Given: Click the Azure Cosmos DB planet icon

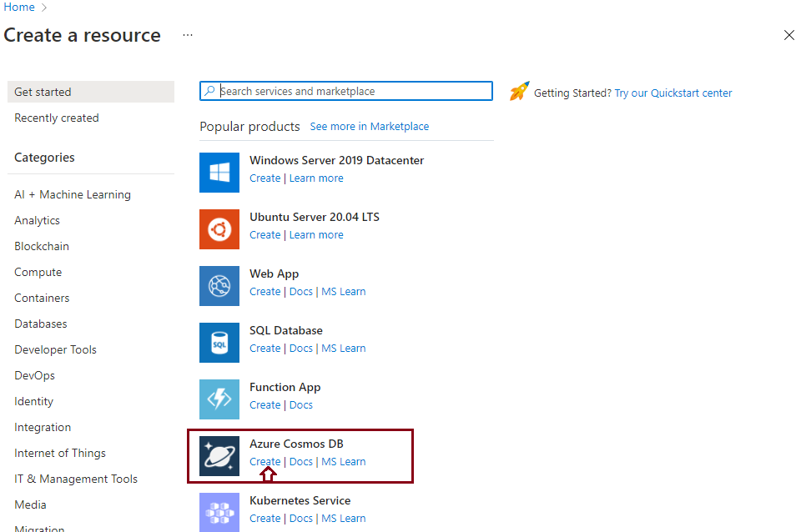Looking at the screenshot, I should (x=219, y=456).
